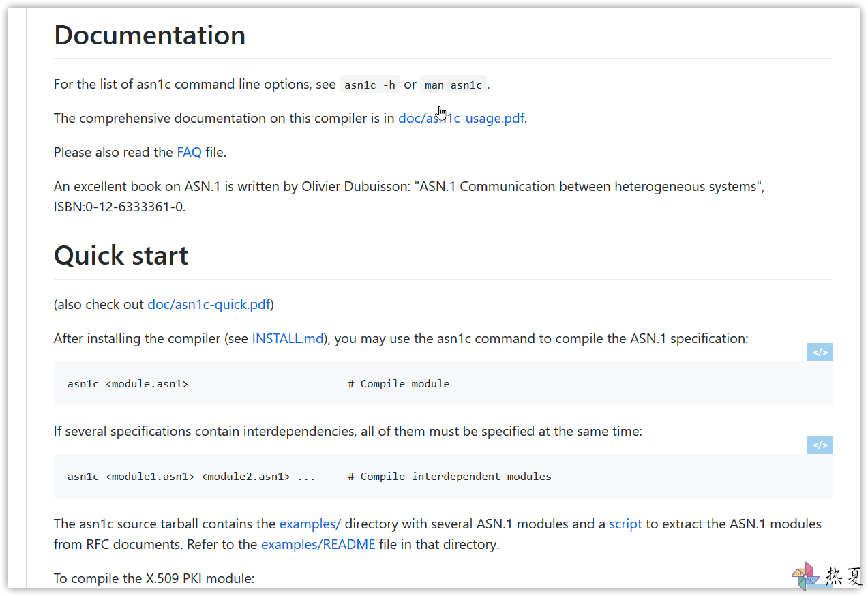
Task: Follow the INSTALL.md link
Action: (288, 338)
